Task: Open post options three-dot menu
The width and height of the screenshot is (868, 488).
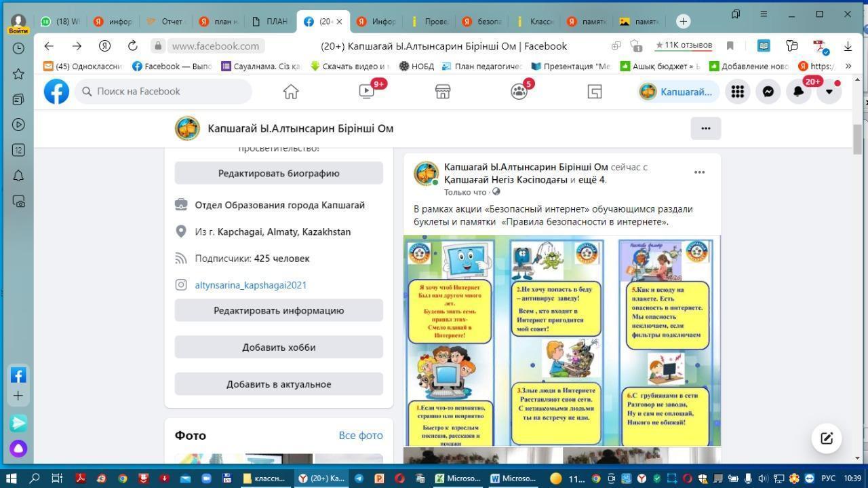Action: tap(699, 172)
